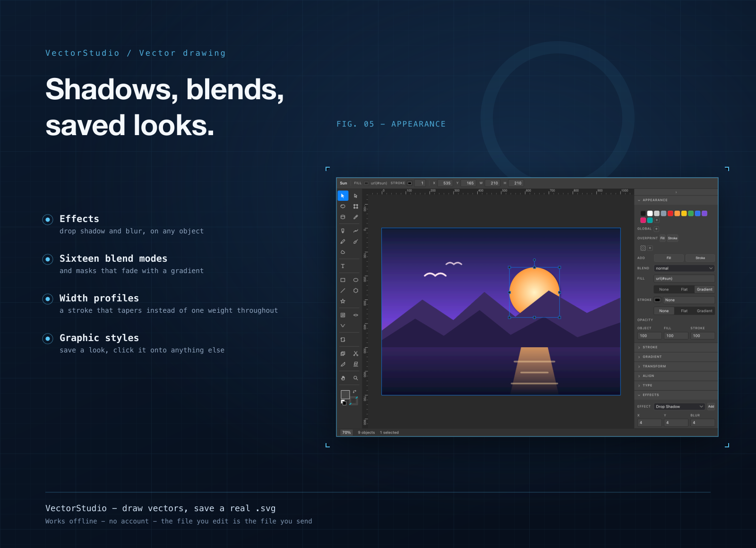This screenshot has width=756, height=548.
Task: Click Add Fill button
Action: click(669, 258)
